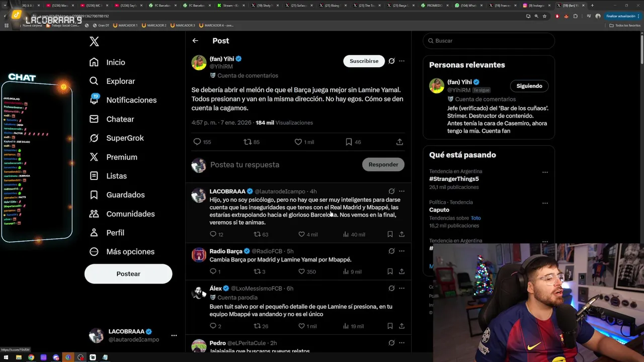Image resolution: width=644 pixels, height=362 pixels.
Task: Open more options on LACOBRAAA reply
Action: click(401, 191)
